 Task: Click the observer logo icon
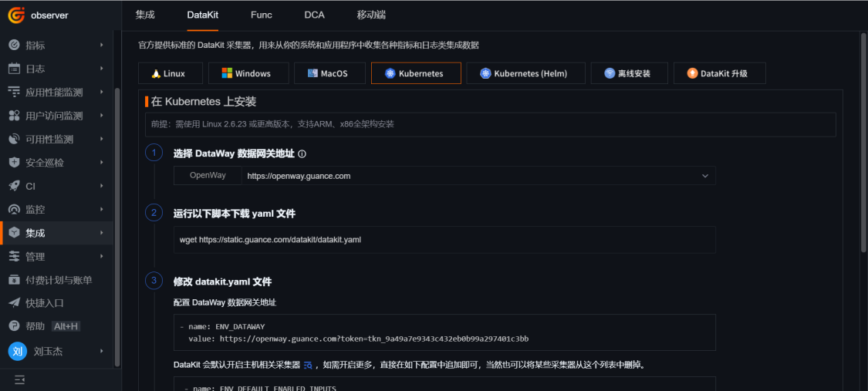coord(16,15)
